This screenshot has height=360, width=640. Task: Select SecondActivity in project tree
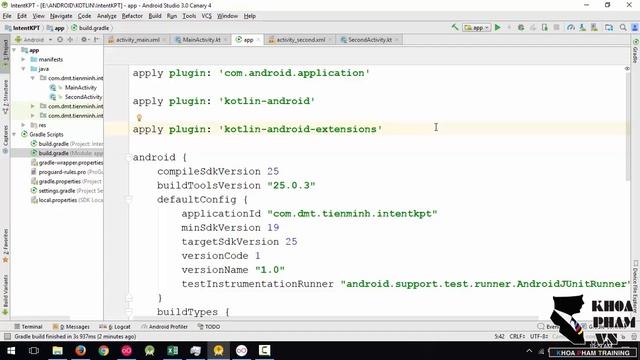(83, 97)
